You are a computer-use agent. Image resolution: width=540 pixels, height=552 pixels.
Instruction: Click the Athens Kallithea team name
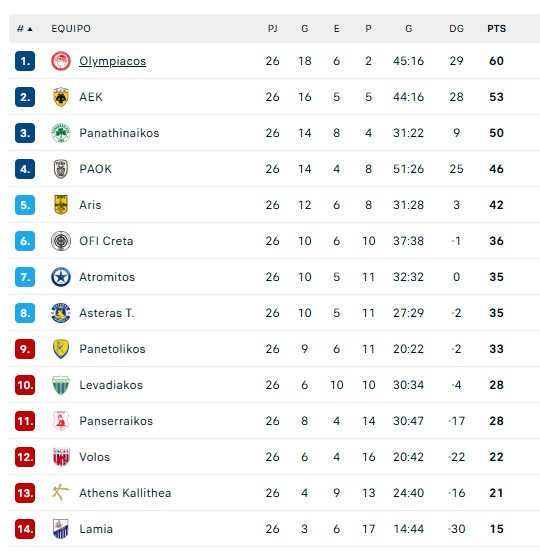click(125, 493)
